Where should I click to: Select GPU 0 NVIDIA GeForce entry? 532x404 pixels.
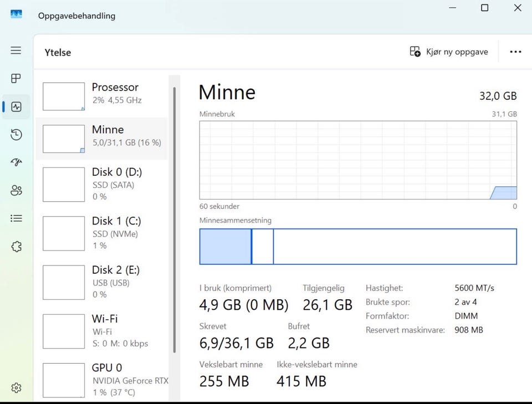tap(102, 380)
